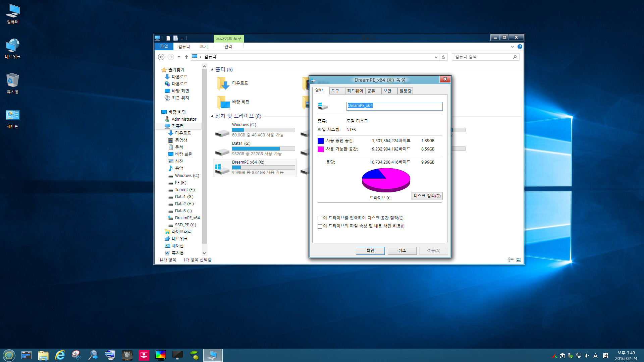Switch to the 할당량 properties tab

point(405,91)
